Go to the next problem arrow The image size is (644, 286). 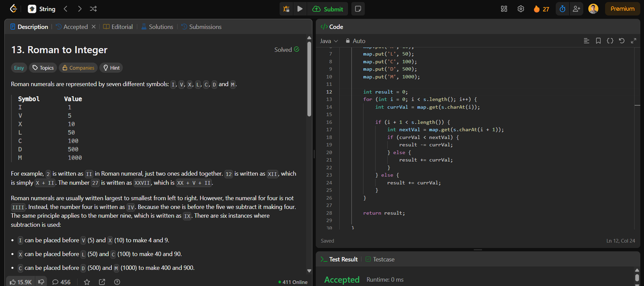pos(79,9)
